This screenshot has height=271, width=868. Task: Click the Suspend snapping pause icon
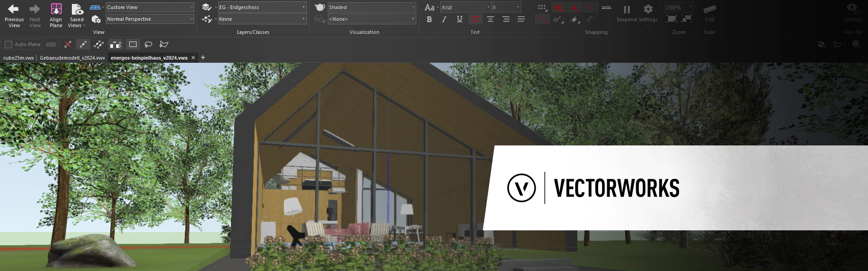click(627, 9)
